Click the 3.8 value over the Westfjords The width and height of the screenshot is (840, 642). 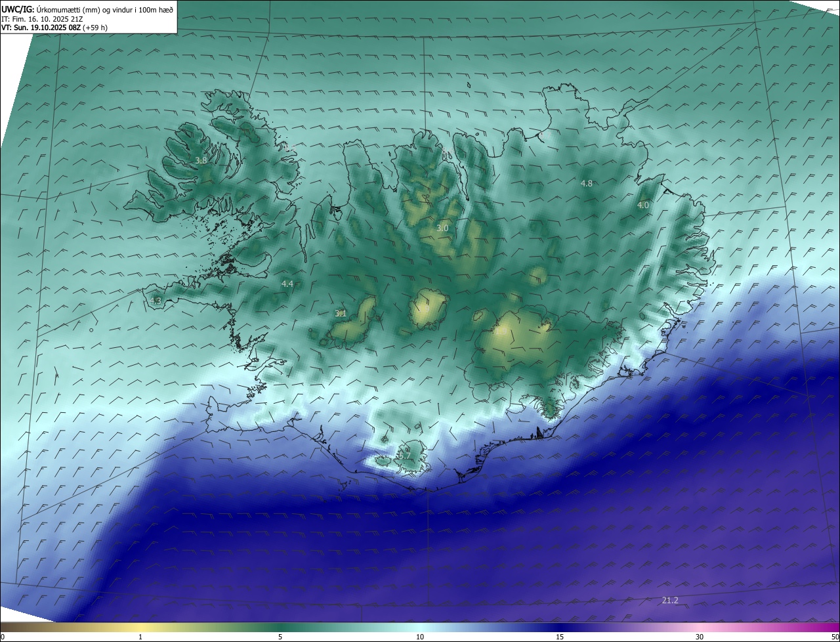[201, 160]
